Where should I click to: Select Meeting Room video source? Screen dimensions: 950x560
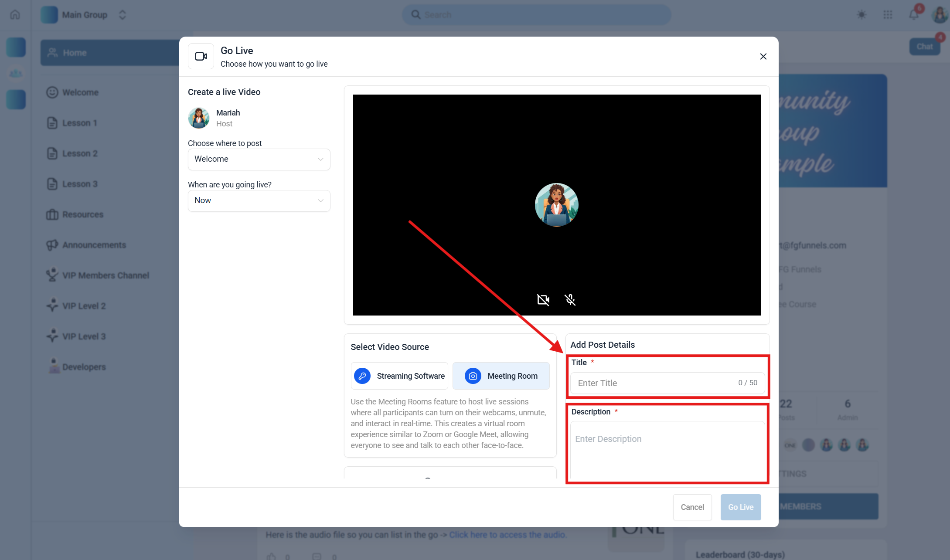point(501,376)
